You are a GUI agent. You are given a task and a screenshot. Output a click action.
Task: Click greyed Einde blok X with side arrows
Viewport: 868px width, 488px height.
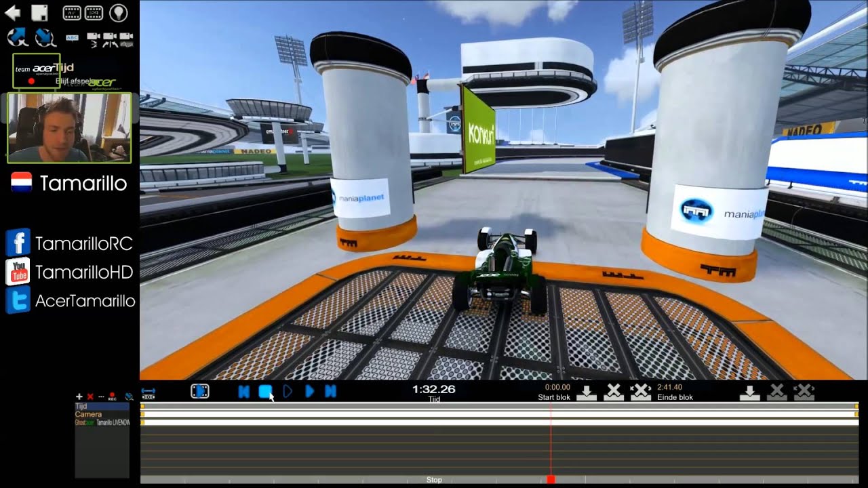point(804,392)
